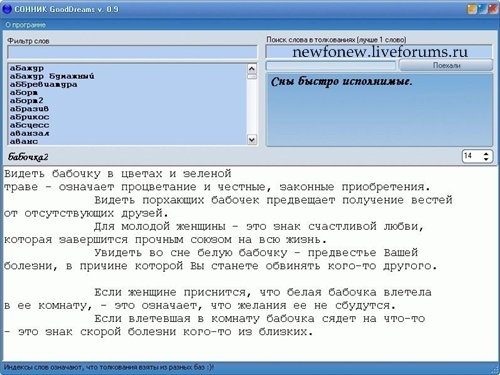Click the 'Фильтр слов' input field
The width and height of the screenshot is (500, 375).
pos(132,52)
